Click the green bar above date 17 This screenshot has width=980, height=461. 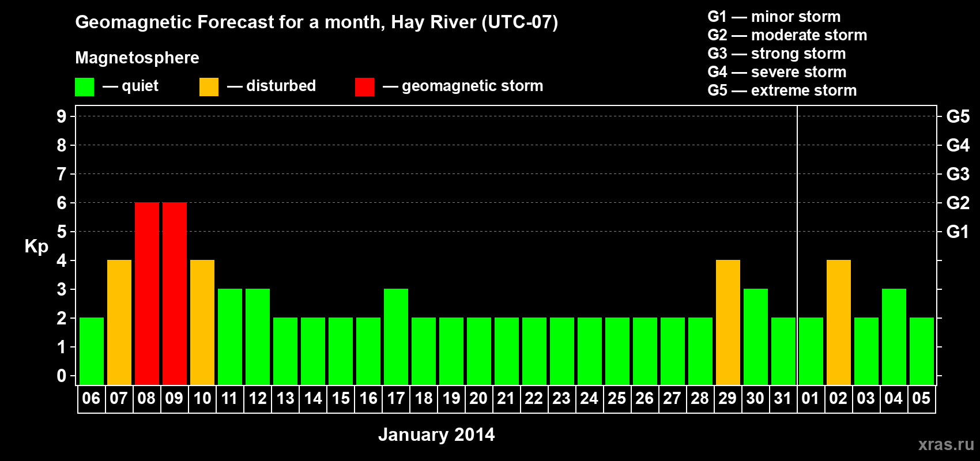[x=396, y=337]
